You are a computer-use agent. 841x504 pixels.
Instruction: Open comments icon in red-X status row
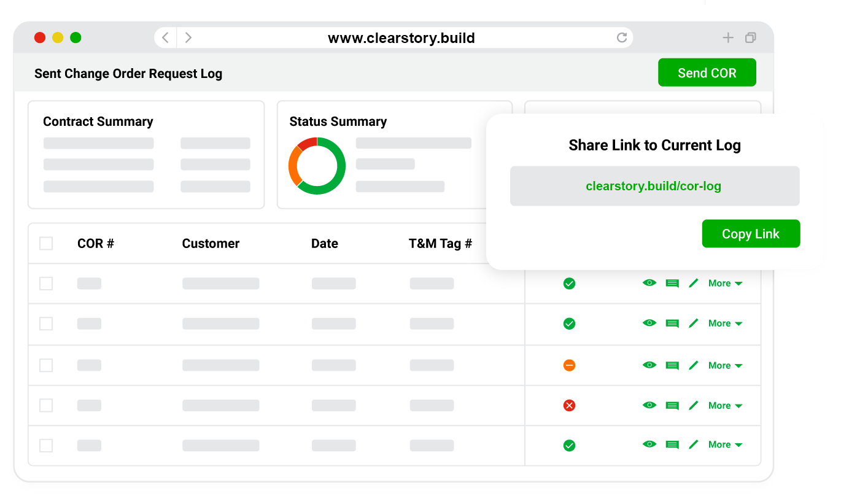point(672,406)
